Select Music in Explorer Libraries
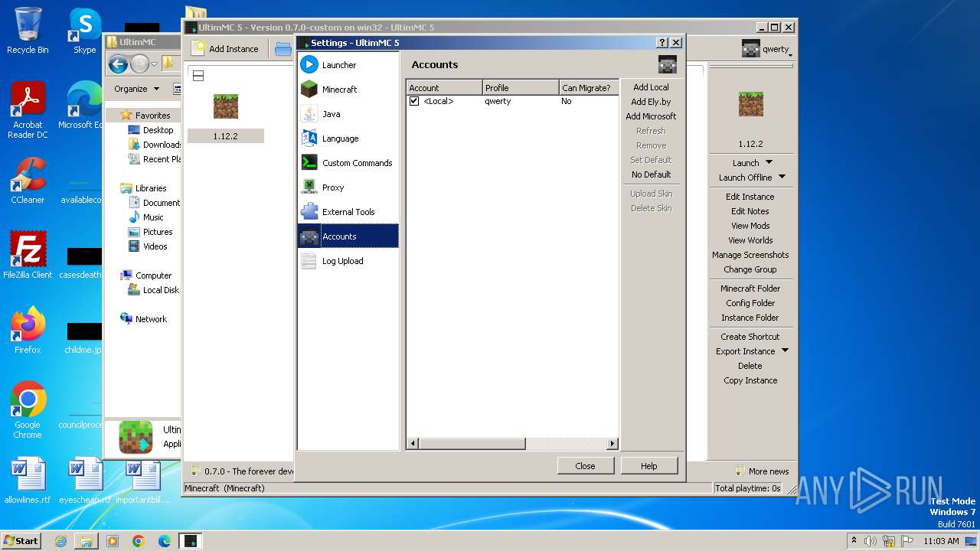Screen dimensions: 980x551 (153, 217)
